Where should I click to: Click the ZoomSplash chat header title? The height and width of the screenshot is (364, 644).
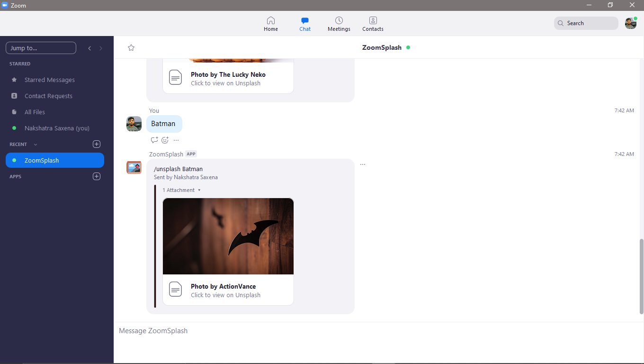click(382, 47)
